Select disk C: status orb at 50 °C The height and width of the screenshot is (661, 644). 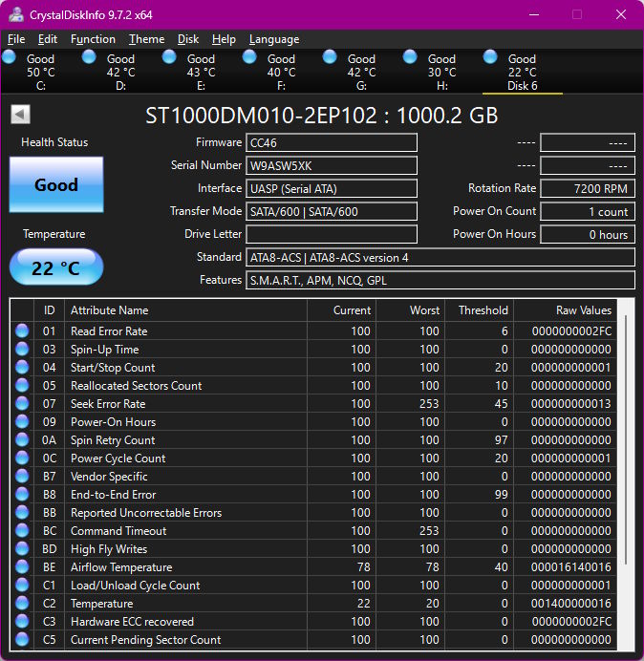click(x=9, y=57)
